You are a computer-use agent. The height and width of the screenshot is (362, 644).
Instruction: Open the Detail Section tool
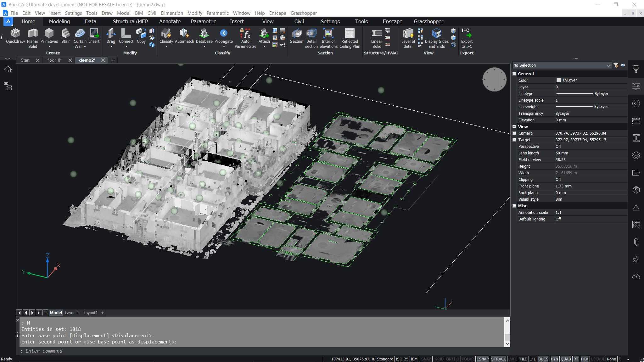click(x=311, y=36)
